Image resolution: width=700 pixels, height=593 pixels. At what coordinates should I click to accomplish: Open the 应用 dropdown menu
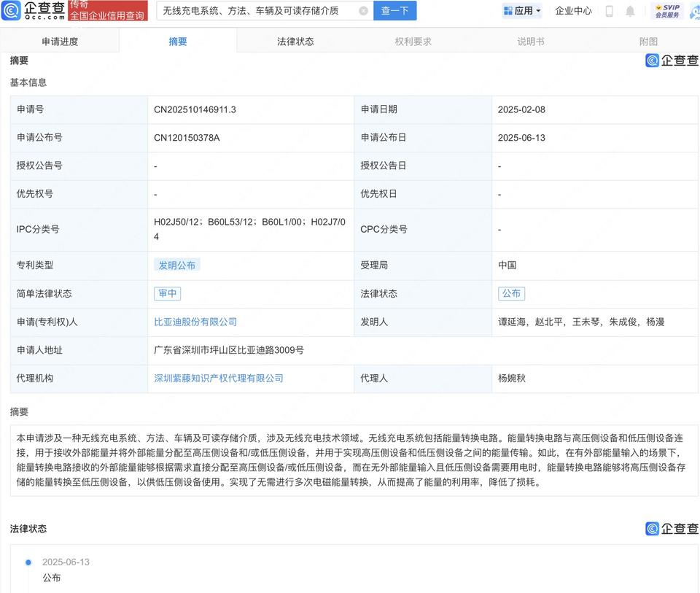[x=521, y=11]
